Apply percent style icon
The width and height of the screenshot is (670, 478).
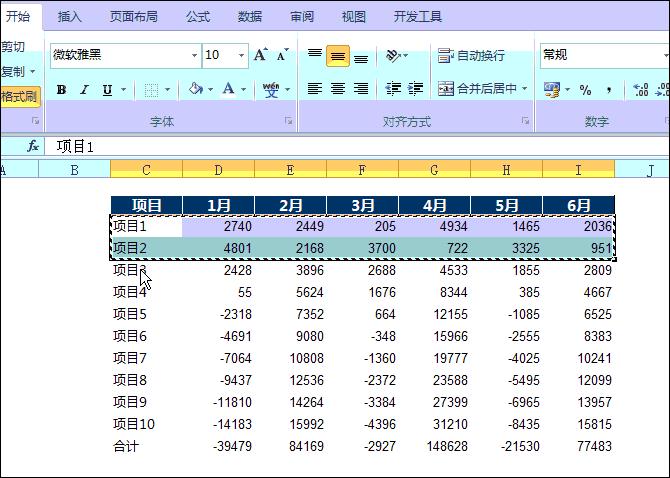[x=585, y=90]
